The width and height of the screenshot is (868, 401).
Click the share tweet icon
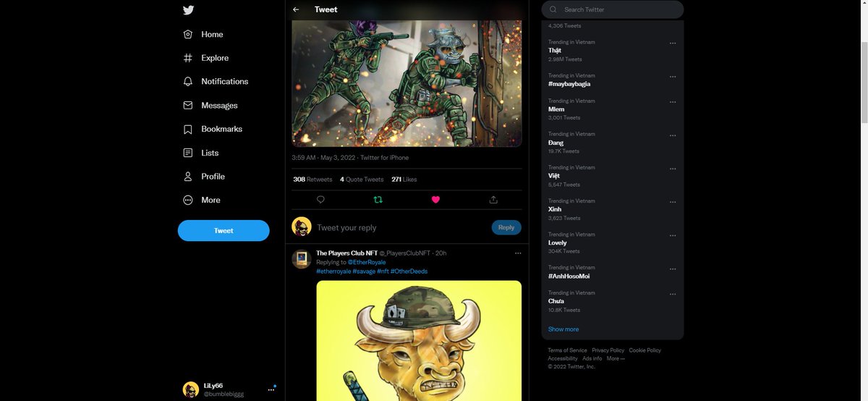(x=493, y=199)
